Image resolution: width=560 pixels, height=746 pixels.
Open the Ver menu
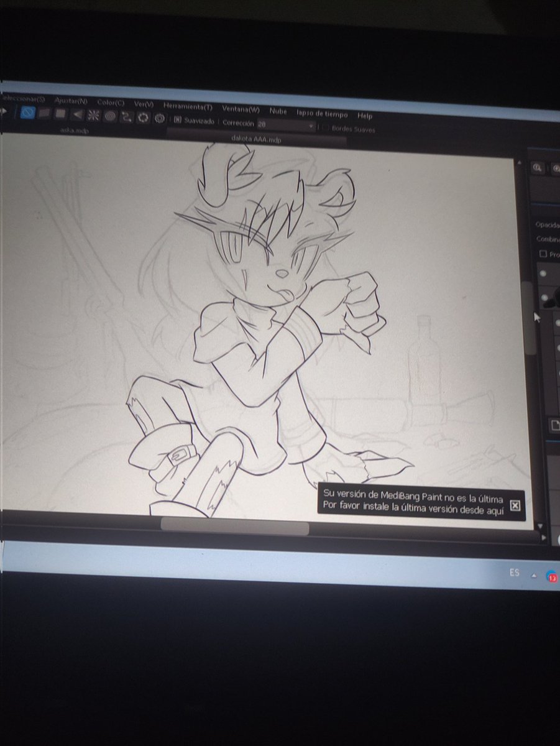pyautogui.click(x=144, y=104)
